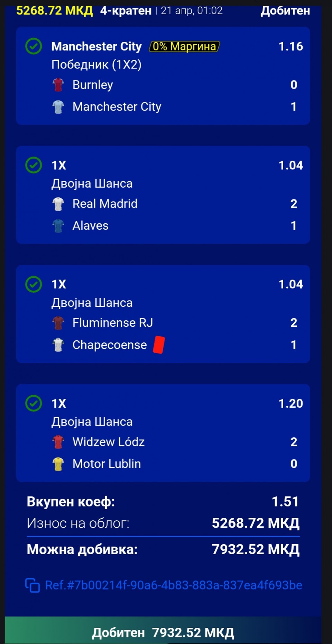Click Burnley's red jersey icon

(58, 85)
